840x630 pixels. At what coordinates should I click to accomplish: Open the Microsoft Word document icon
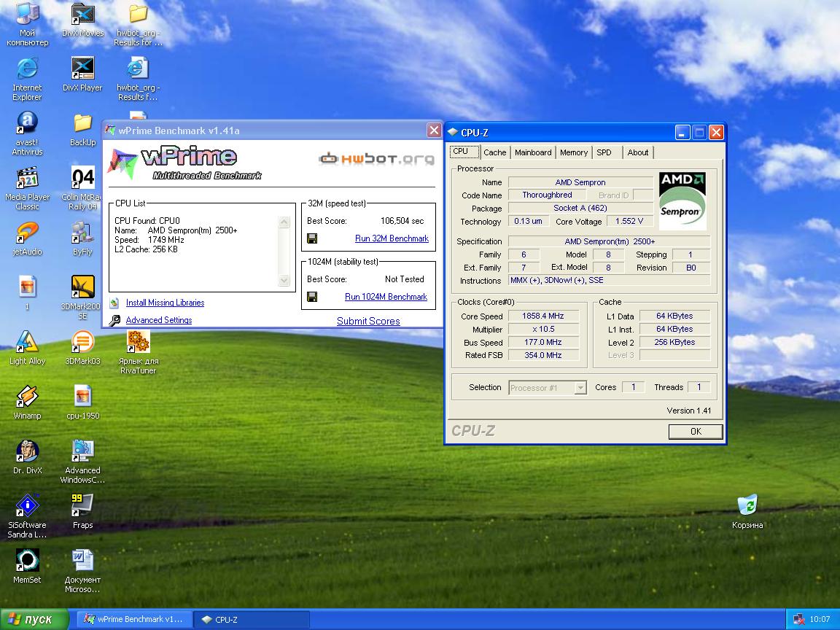pyautogui.click(x=82, y=571)
